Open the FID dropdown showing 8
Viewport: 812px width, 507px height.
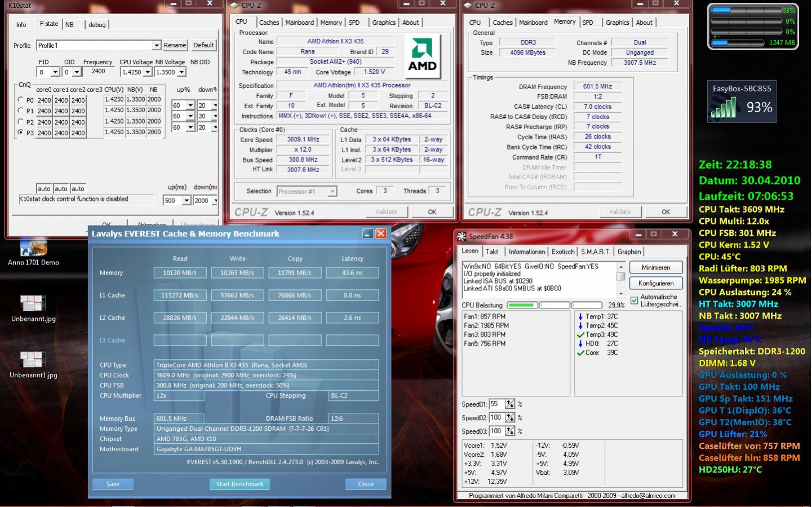(55, 72)
